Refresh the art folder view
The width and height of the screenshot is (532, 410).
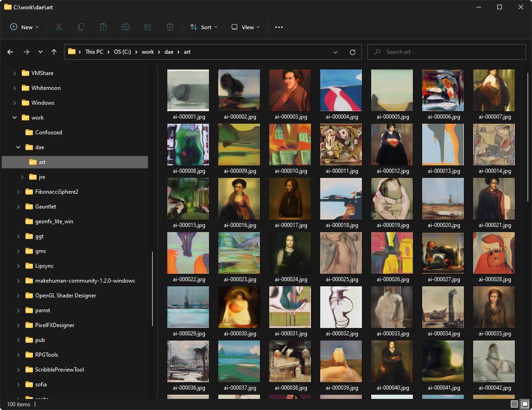(353, 52)
